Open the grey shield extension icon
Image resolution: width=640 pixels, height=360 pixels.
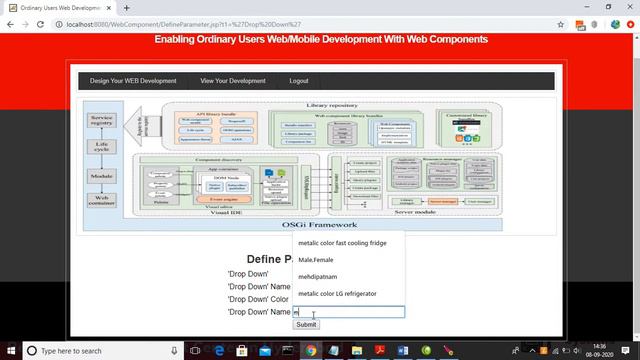594,24
